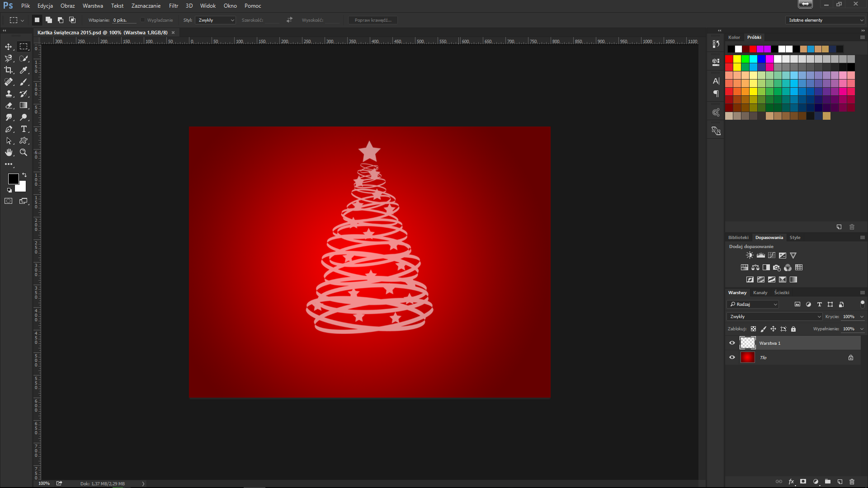Enable the Wygładzanie checkbox
Screen dimensions: 868x488
pyautogui.click(x=143, y=20)
